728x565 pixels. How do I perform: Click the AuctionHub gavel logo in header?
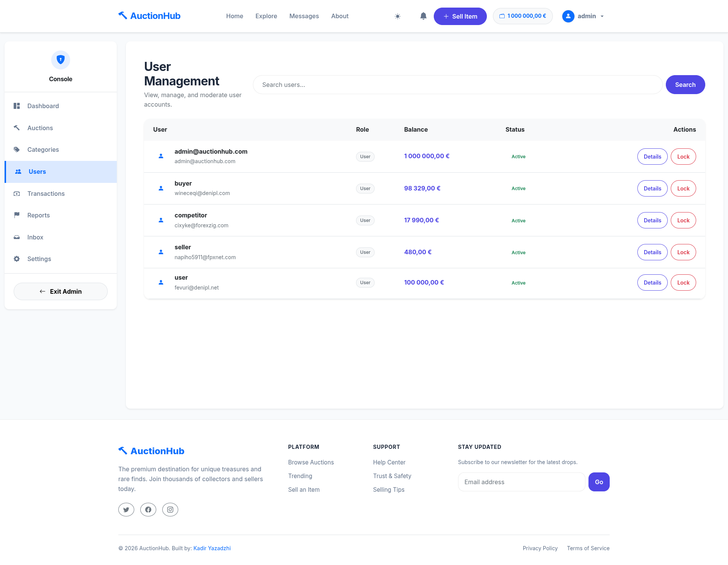149,16
